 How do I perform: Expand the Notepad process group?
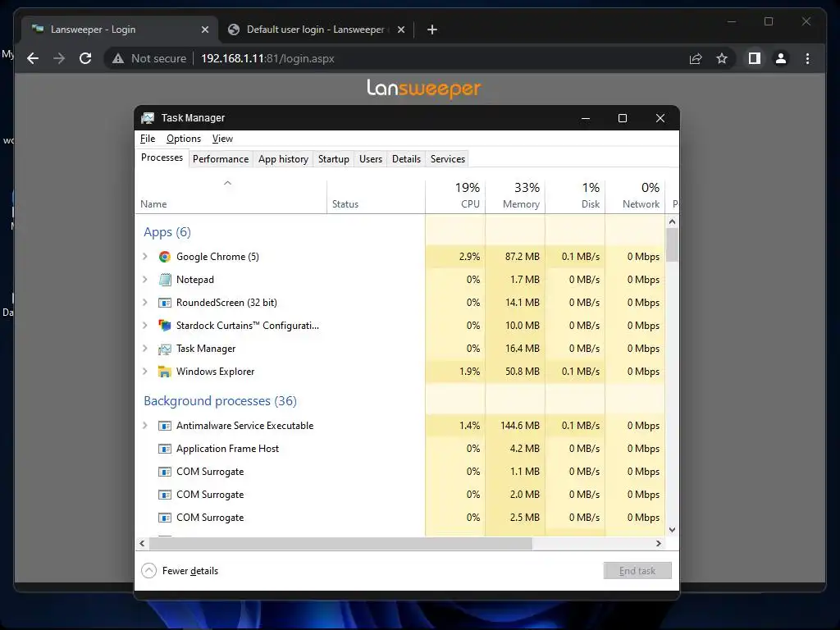pyautogui.click(x=144, y=280)
